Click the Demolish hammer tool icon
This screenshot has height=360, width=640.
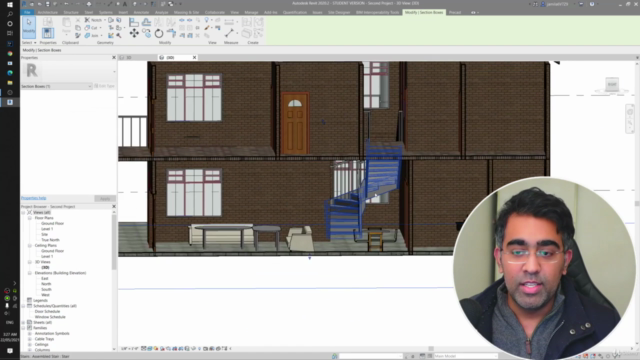[119, 36]
